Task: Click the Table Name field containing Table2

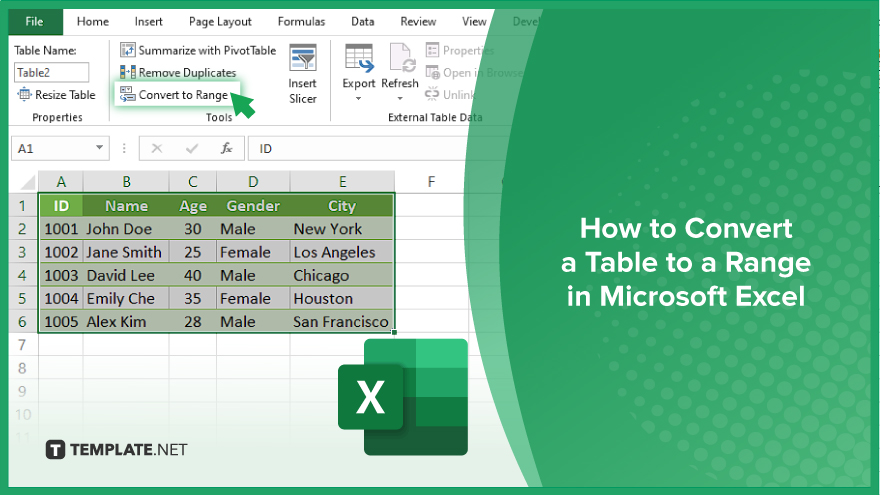Action: click(x=51, y=72)
